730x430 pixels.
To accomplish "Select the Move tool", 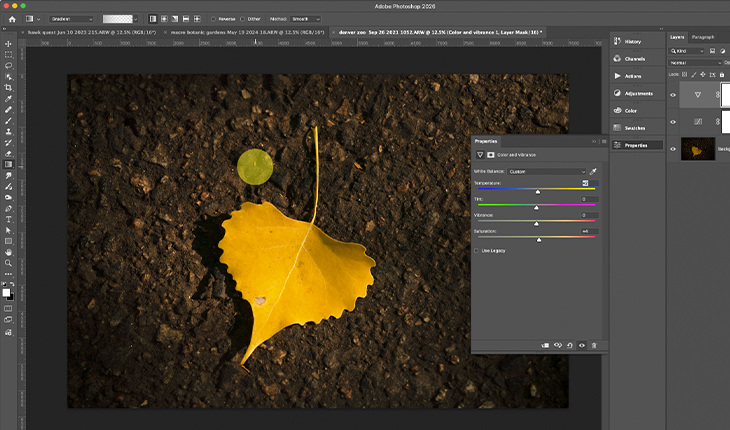I will [x=8, y=44].
